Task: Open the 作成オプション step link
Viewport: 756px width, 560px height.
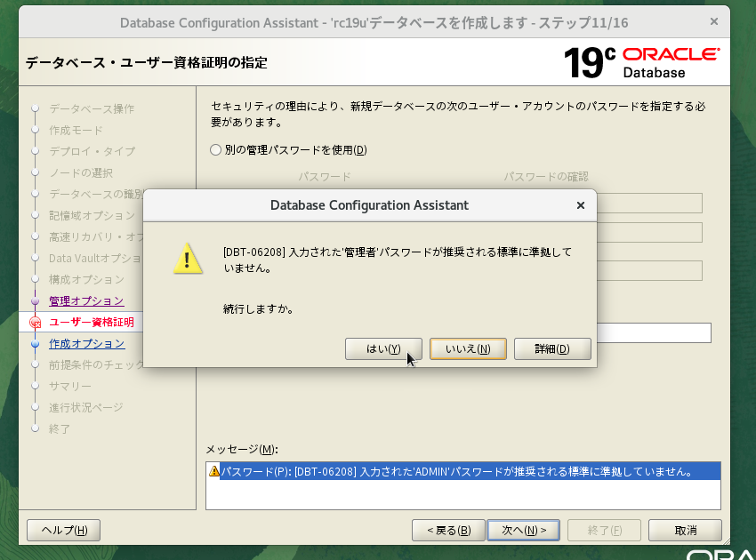Action: (x=87, y=344)
